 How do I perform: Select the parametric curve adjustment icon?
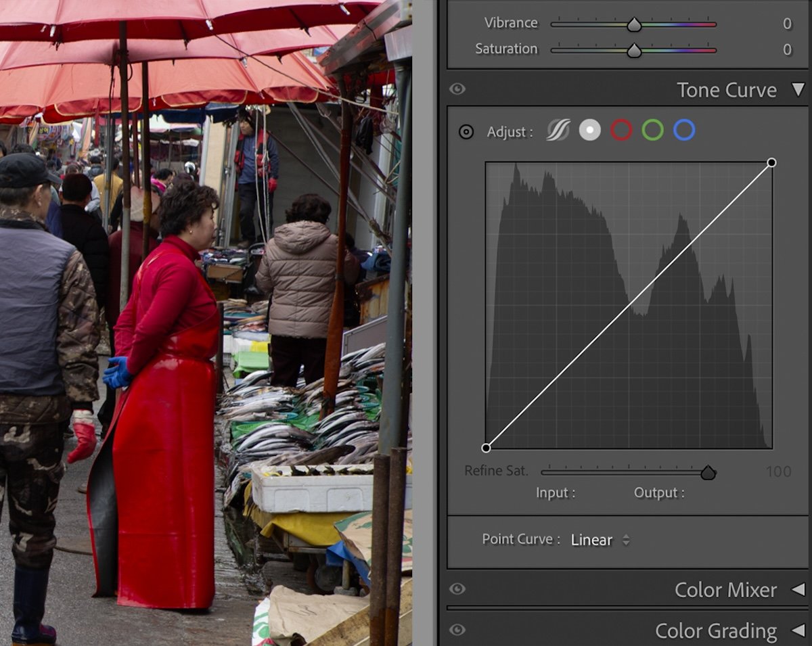[557, 130]
